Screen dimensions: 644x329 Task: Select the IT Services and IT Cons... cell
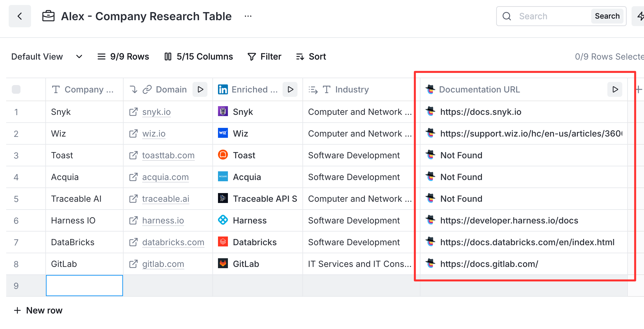361,264
